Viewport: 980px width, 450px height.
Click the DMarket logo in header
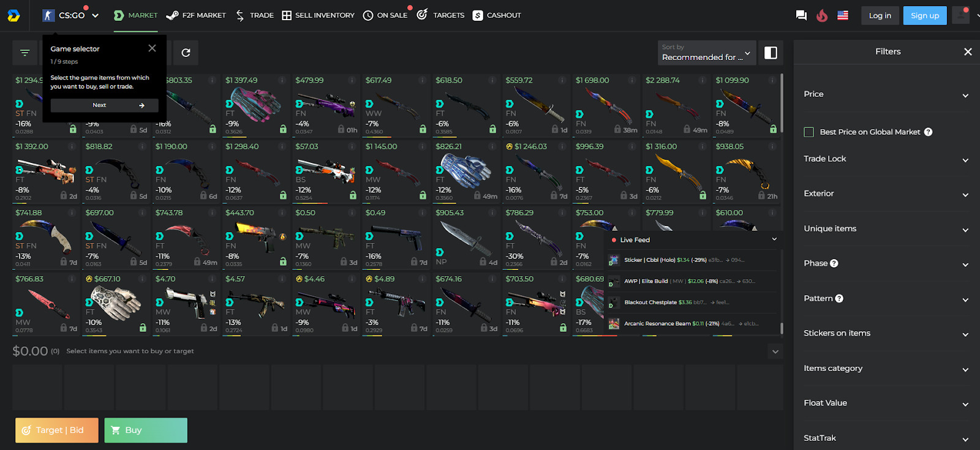tap(13, 15)
